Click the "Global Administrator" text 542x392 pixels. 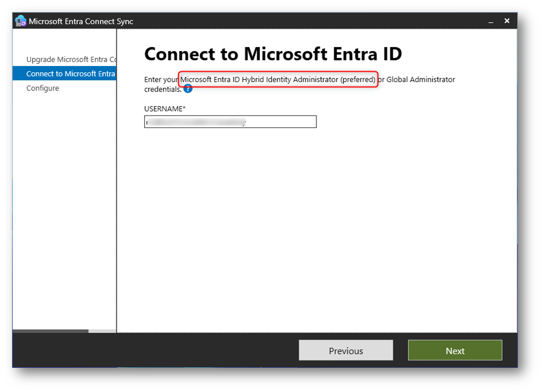tap(421, 80)
